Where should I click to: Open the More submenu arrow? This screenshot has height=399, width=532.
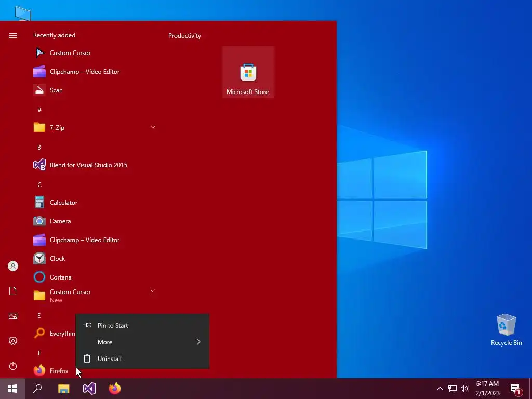pyautogui.click(x=198, y=342)
